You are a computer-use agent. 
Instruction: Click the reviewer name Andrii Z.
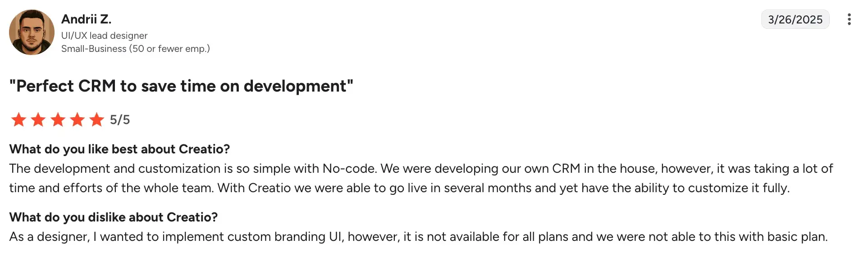coord(86,19)
